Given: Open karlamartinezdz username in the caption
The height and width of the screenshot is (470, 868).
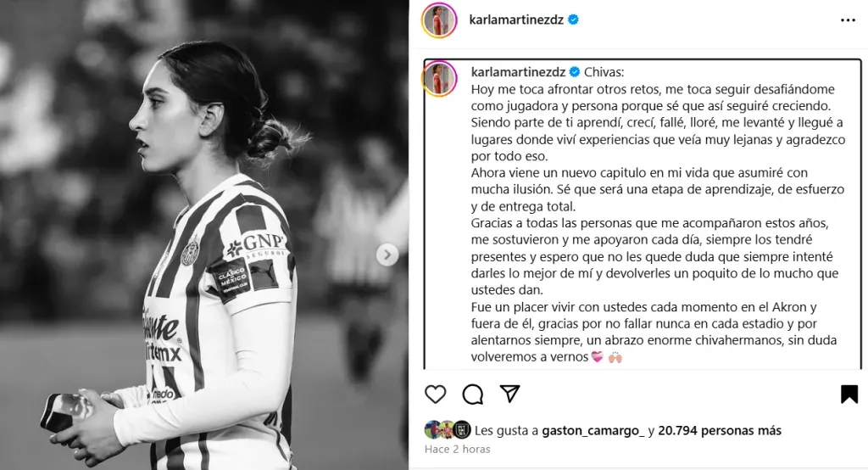Looking at the screenshot, I should [518, 72].
